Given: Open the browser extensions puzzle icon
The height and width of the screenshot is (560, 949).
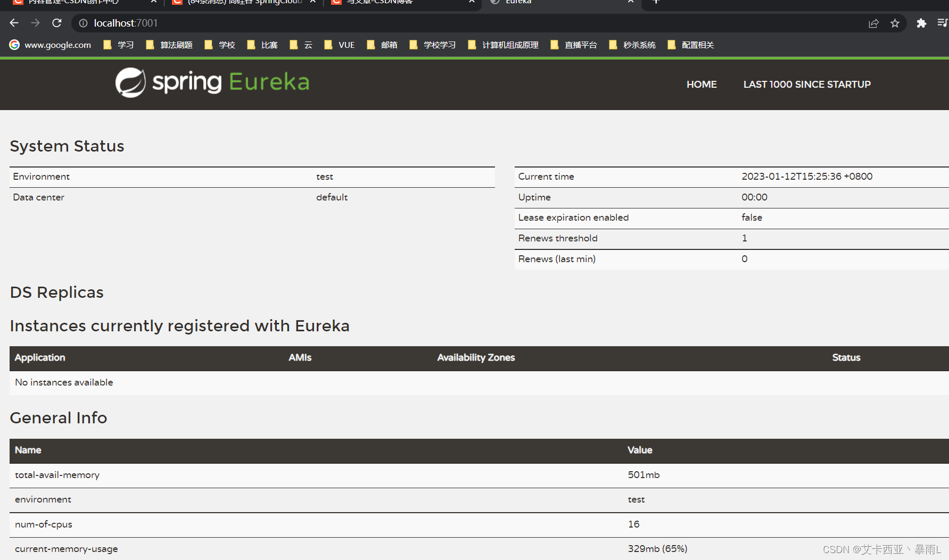Looking at the screenshot, I should [921, 23].
